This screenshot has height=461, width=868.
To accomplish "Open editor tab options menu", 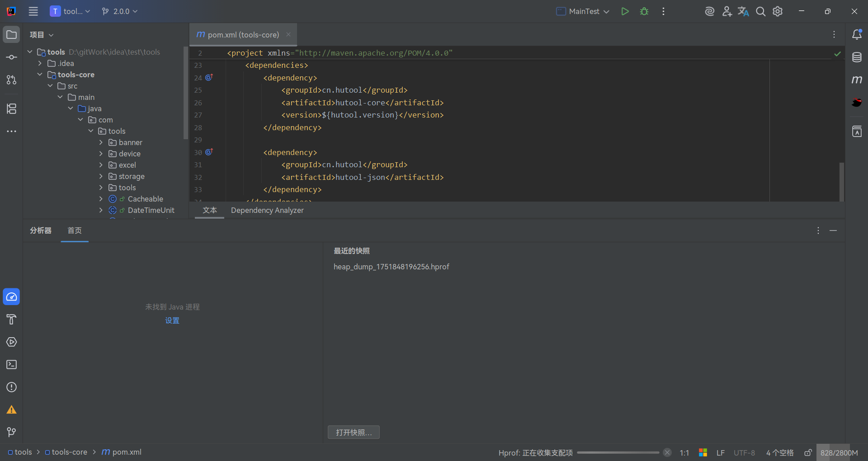I will click(834, 34).
